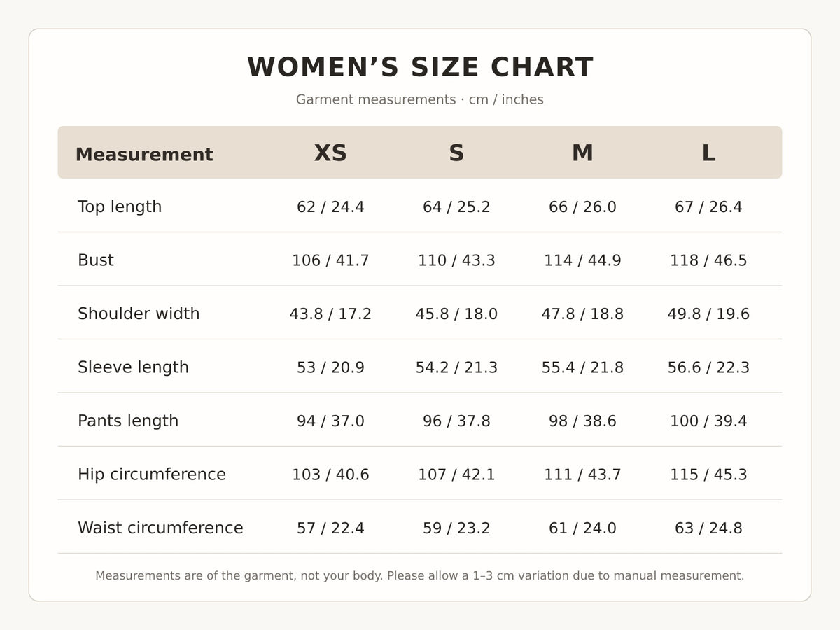Select the S size column header

[456, 153]
